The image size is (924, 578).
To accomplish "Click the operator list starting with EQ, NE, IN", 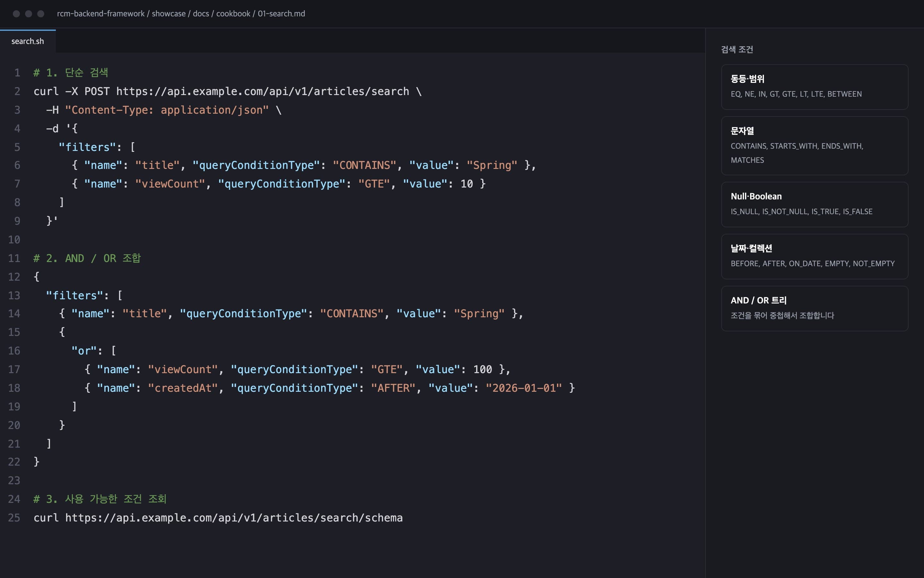I will pos(796,94).
